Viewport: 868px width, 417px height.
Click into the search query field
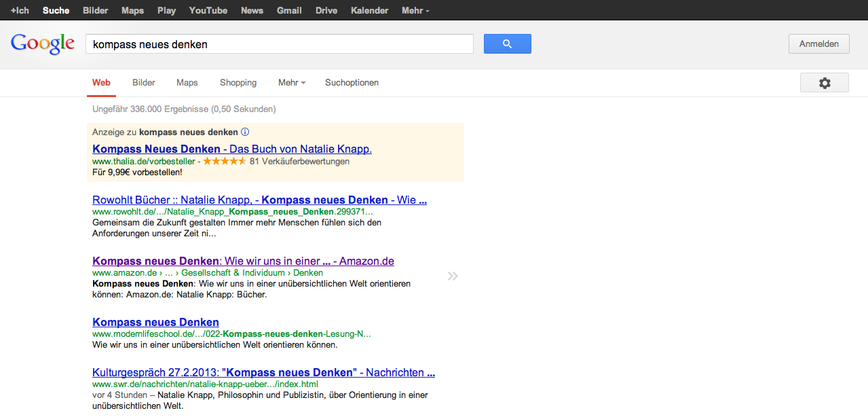(x=279, y=44)
